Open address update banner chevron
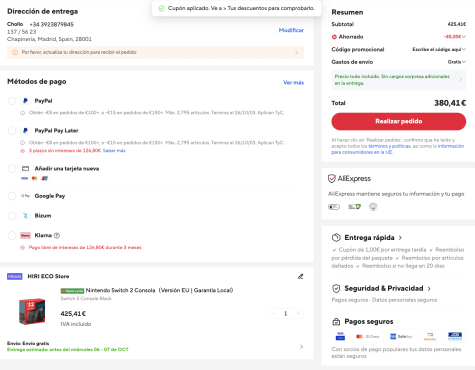 [x=297, y=52]
